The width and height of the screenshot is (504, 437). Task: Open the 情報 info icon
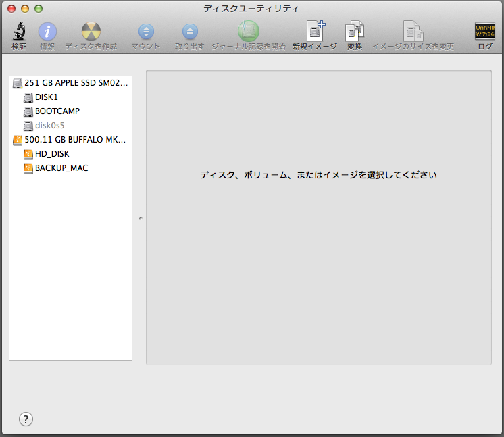47,32
